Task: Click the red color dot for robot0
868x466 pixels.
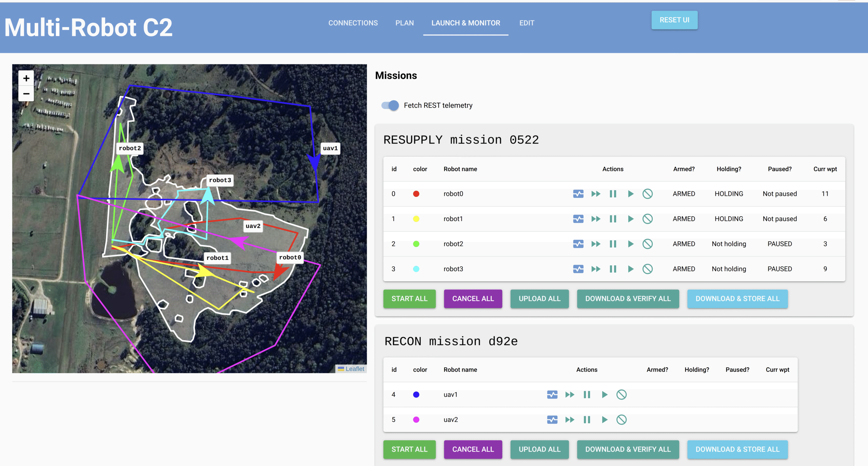Action: (416, 194)
